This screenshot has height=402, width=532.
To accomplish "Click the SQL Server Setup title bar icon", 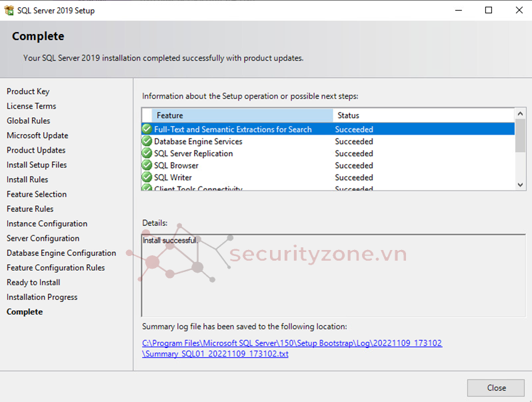I will pos(9,10).
